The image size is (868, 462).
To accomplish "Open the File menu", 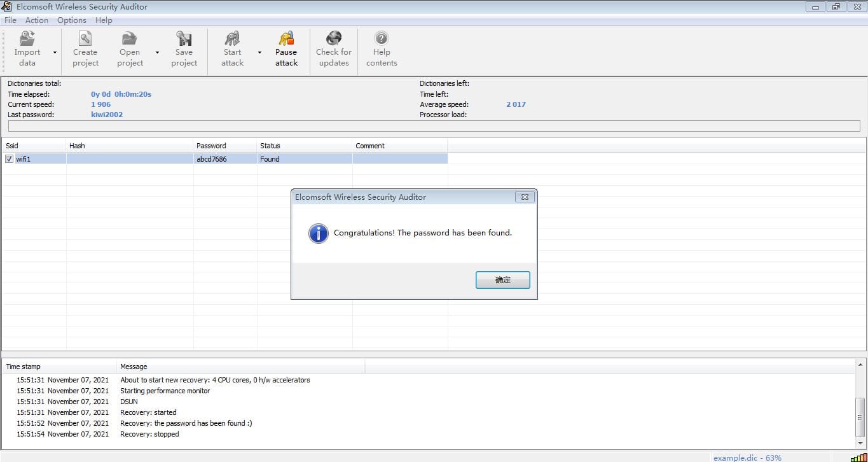I will tap(10, 20).
